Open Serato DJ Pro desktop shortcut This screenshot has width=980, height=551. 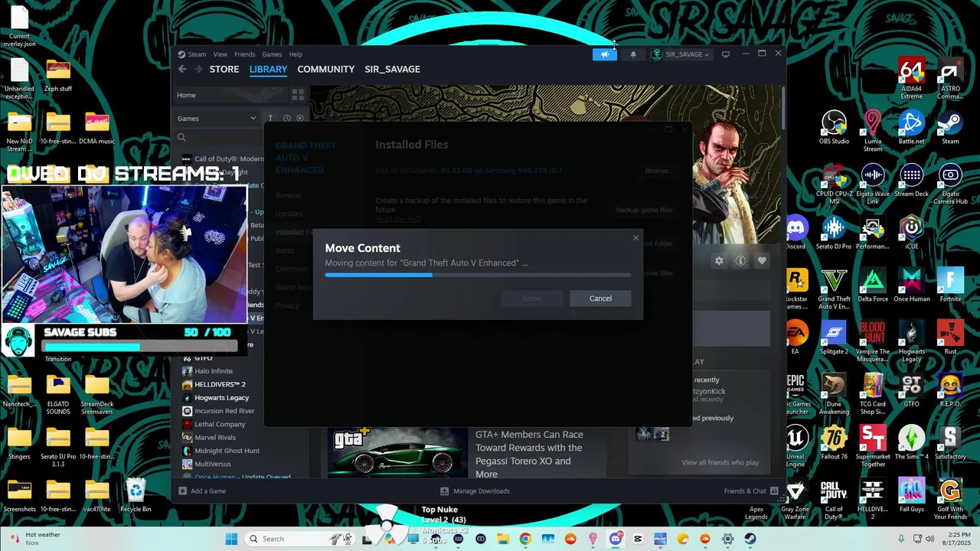834,233
